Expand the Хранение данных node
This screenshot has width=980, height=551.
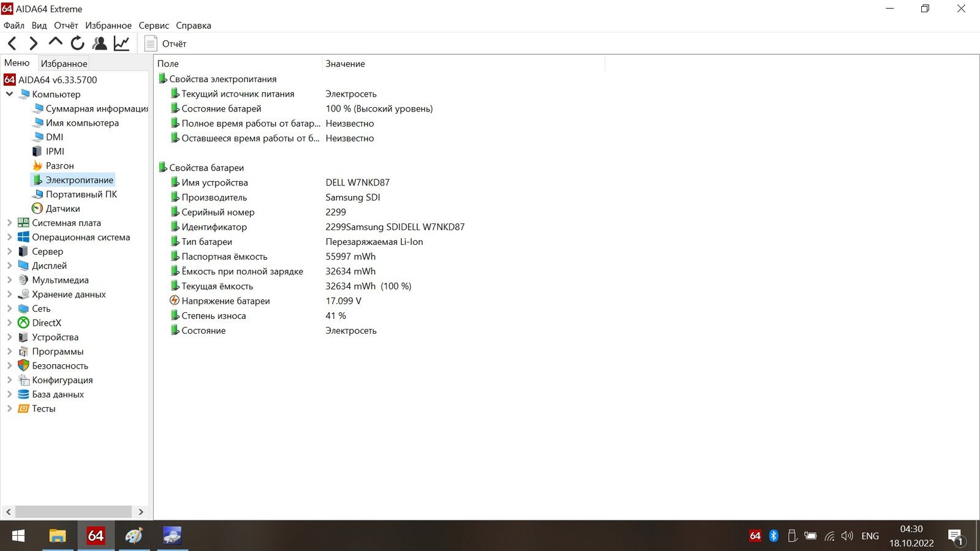pos(9,294)
